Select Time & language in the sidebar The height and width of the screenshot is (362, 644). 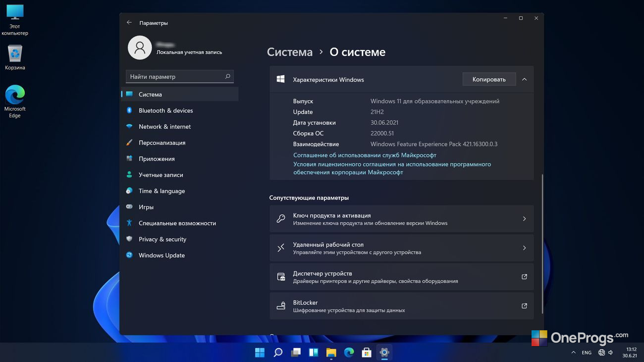pos(180,191)
